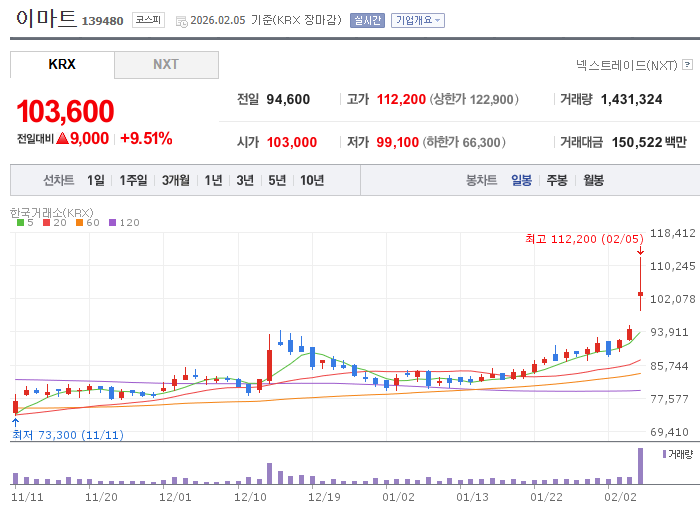The width and height of the screenshot is (700, 508).
Task: Click the 전일대비 change amount 9,000
Action: 89,138
